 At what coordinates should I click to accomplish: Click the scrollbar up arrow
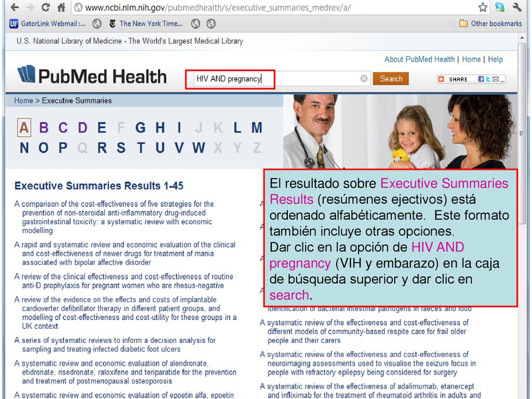tap(522, 37)
